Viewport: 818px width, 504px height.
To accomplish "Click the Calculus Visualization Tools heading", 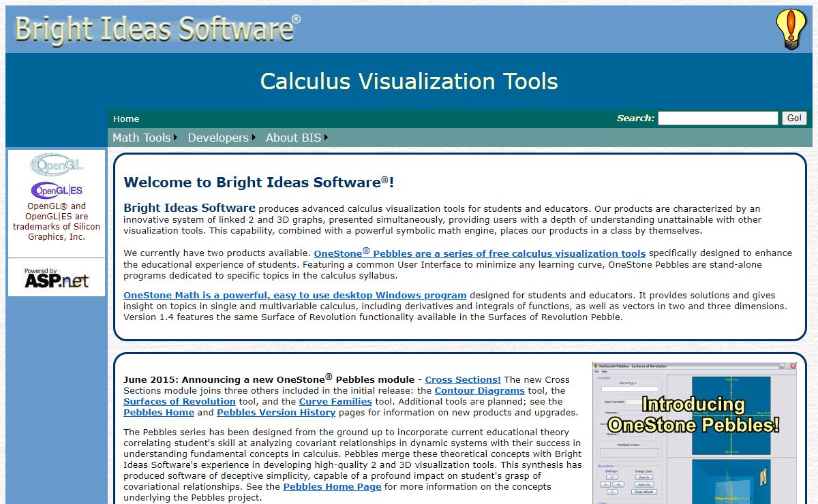I will coord(409,81).
